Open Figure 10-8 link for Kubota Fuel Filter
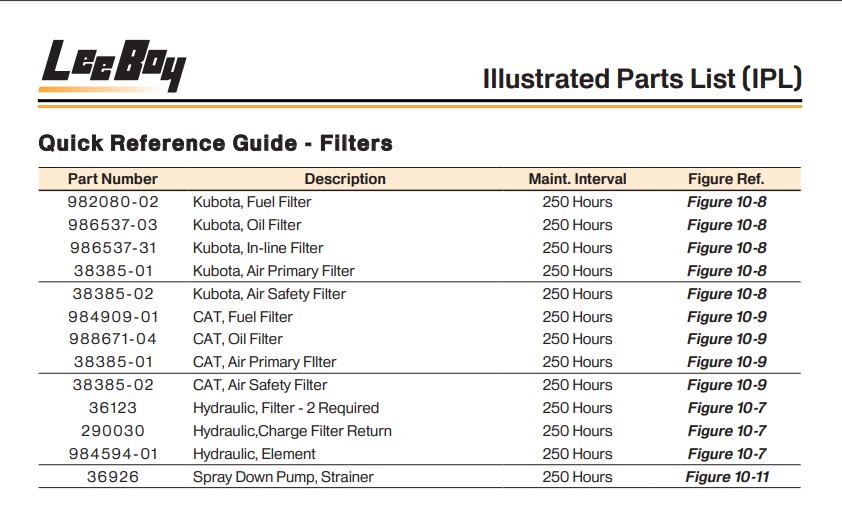Screen dimensions: 842x513 tap(727, 202)
